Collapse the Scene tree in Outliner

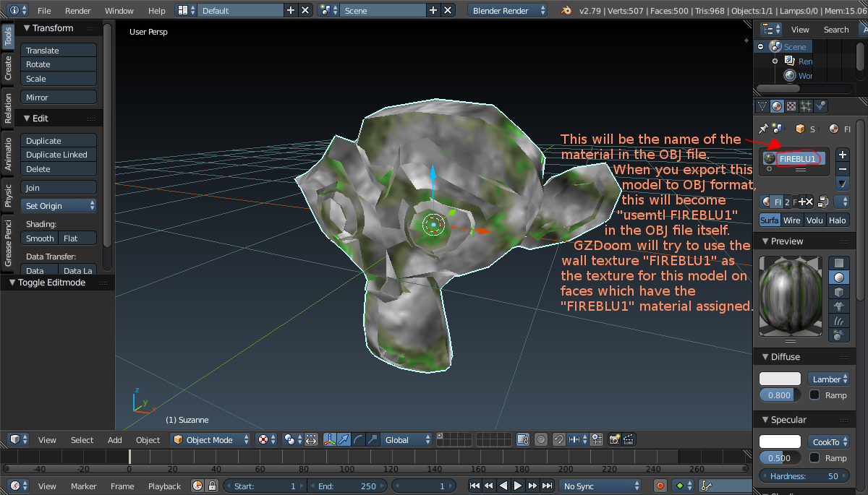click(759, 46)
